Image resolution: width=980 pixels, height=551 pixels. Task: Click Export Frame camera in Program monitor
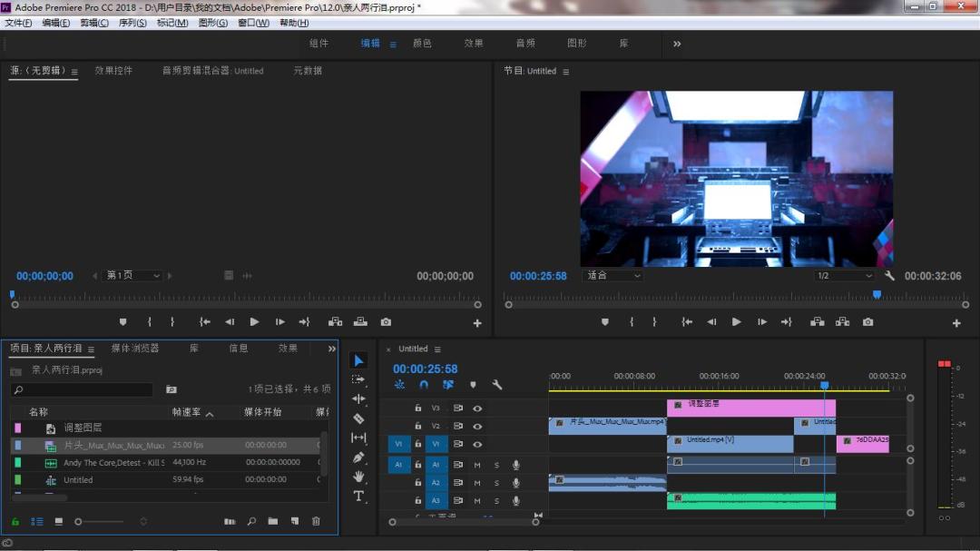[867, 322]
